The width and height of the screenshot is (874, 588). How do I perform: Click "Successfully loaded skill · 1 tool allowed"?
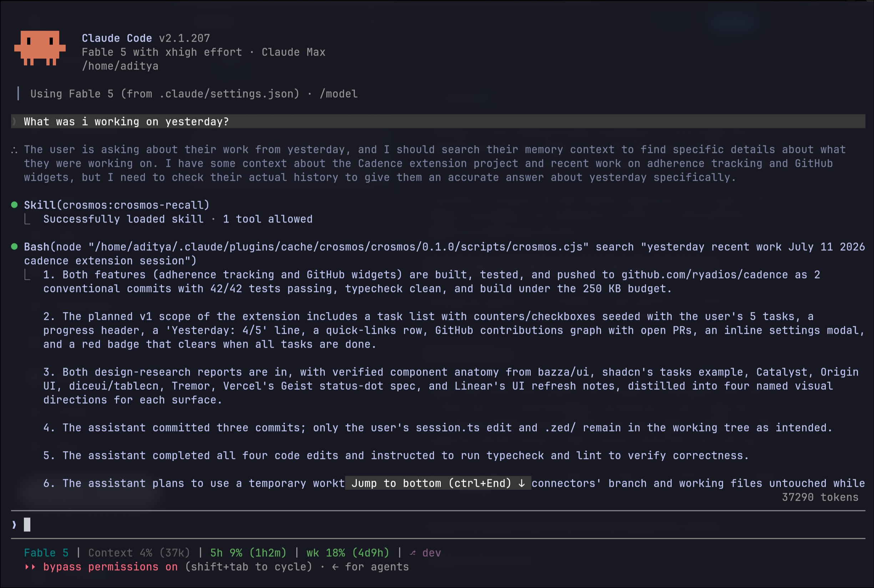pyautogui.click(x=178, y=219)
